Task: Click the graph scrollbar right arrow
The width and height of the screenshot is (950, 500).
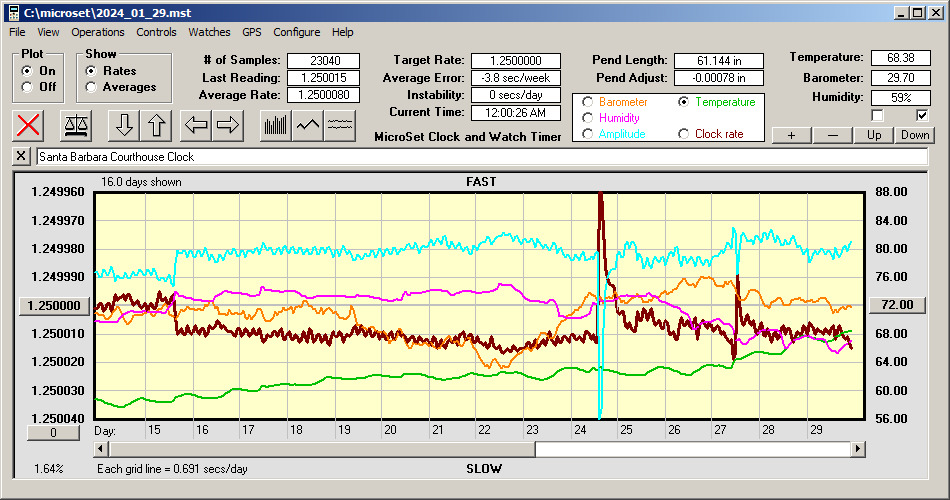Action: click(857, 449)
